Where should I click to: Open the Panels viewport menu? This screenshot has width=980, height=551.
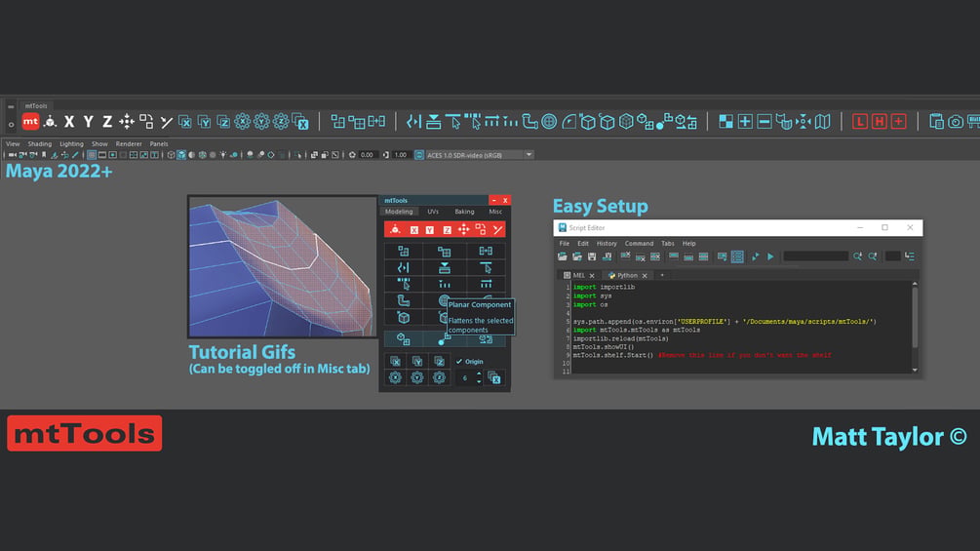click(159, 143)
